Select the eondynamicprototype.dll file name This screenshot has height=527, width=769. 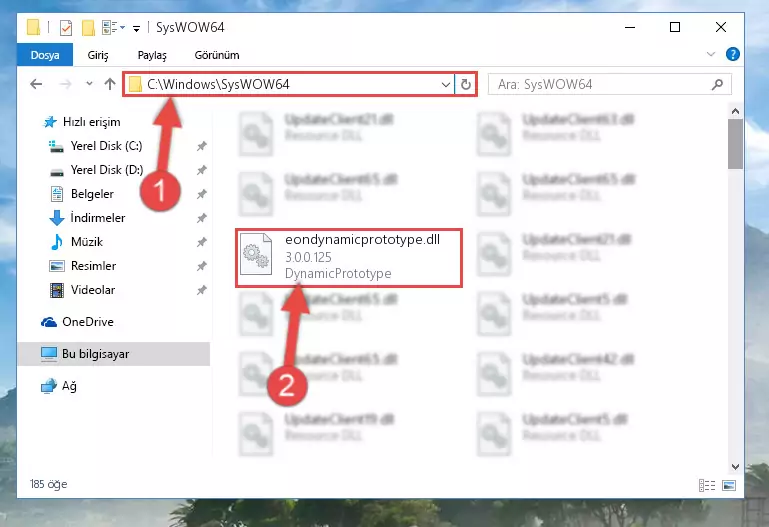tap(362, 240)
